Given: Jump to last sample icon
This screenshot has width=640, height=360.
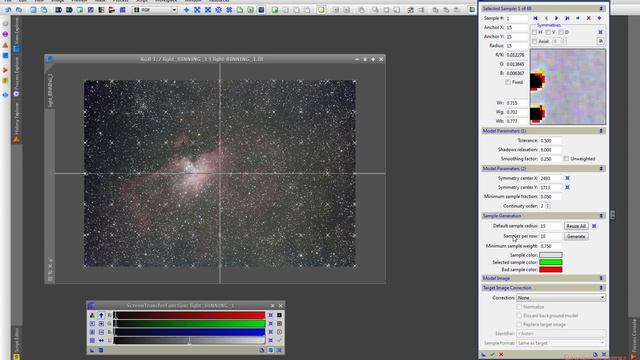Looking at the screenshot, I should 567,18.
